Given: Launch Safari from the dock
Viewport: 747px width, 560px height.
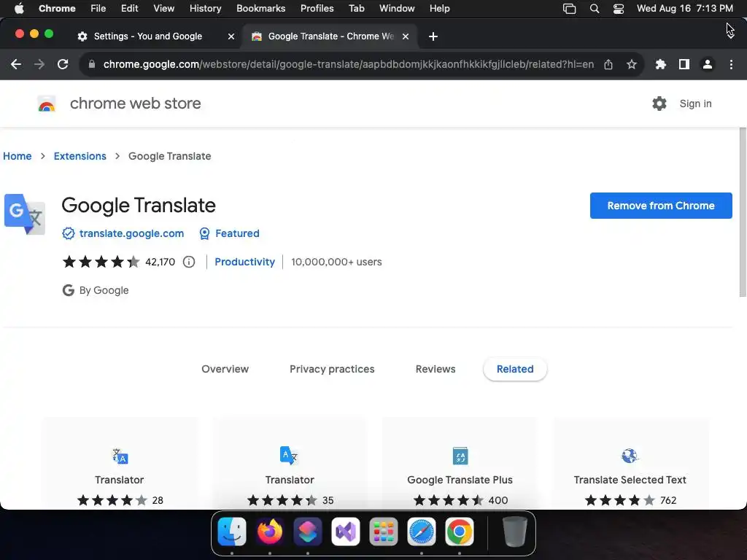Looking at the screenshot, I should tap(422, 532).
